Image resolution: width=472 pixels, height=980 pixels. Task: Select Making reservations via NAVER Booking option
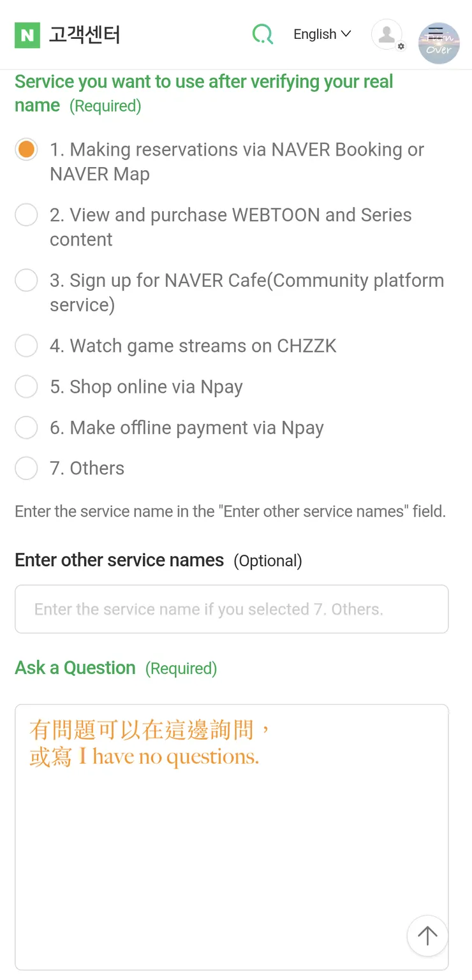(26, 150)
